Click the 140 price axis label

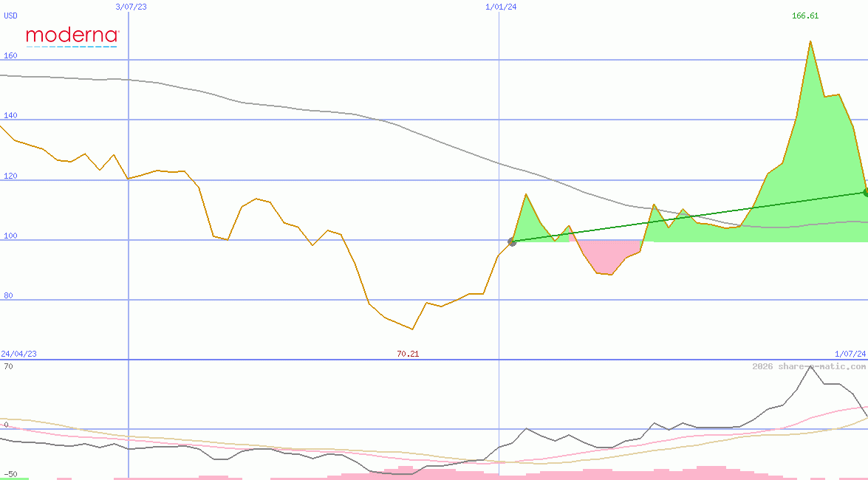coord(10,115)
